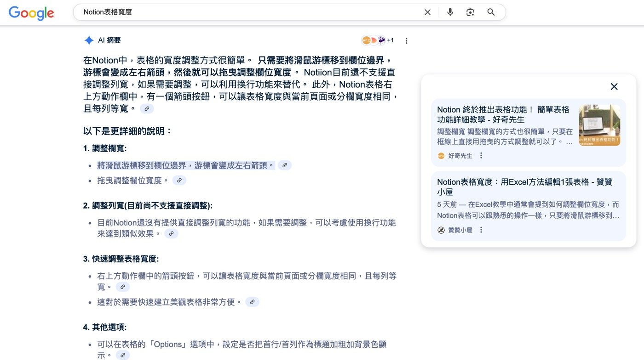The image size is (644, 362).
Task: Click the heading 1. 調整欄寬:
Action: [x=105, y=148]
